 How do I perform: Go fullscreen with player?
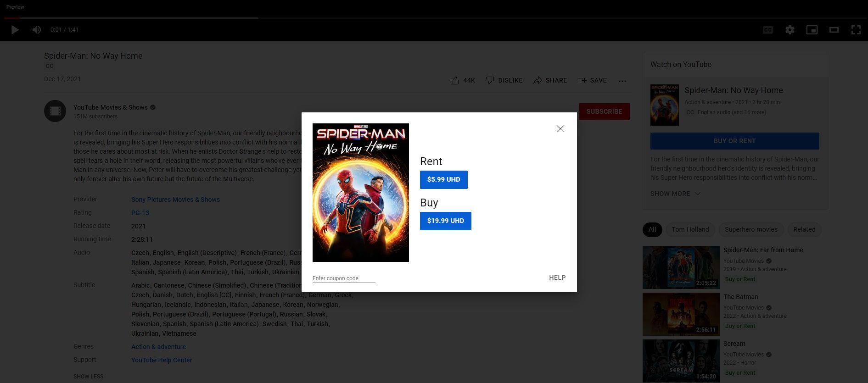(x=856, y=30)
